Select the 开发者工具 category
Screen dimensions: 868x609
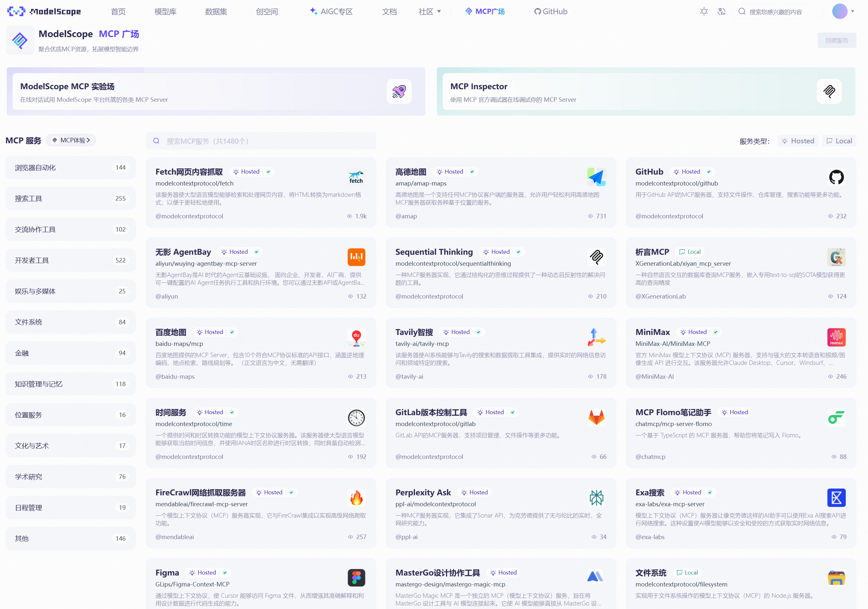[x=70, y=260]
